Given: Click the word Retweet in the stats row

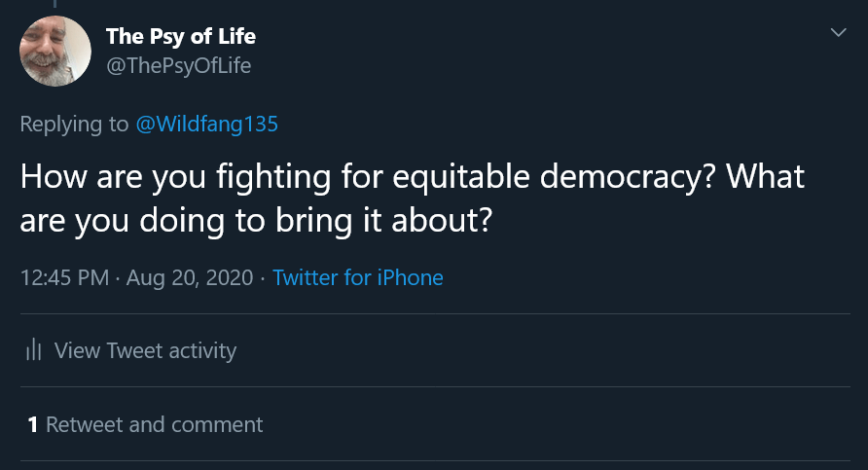Looking at the screenshot, I should pyautogui.click(x=85, y=424).
